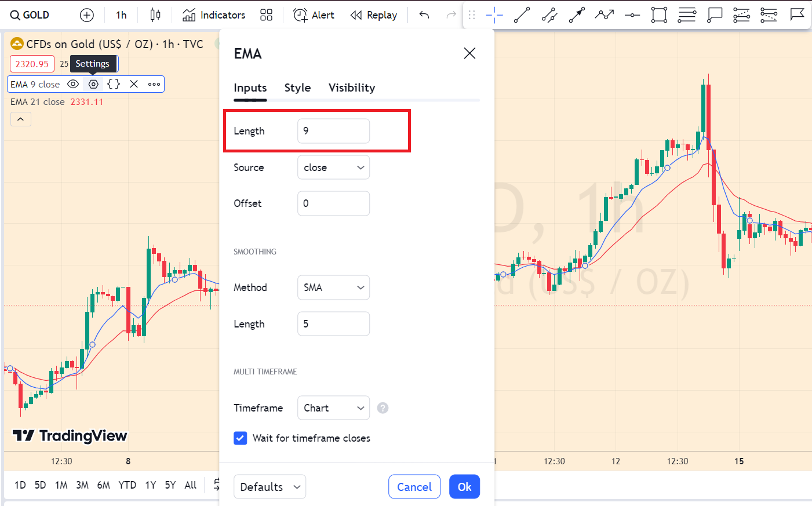Image resolution: width=812 pixels, height=506 pixels.
Task: Open the layout templates grid icon
Action: point(266,15)
